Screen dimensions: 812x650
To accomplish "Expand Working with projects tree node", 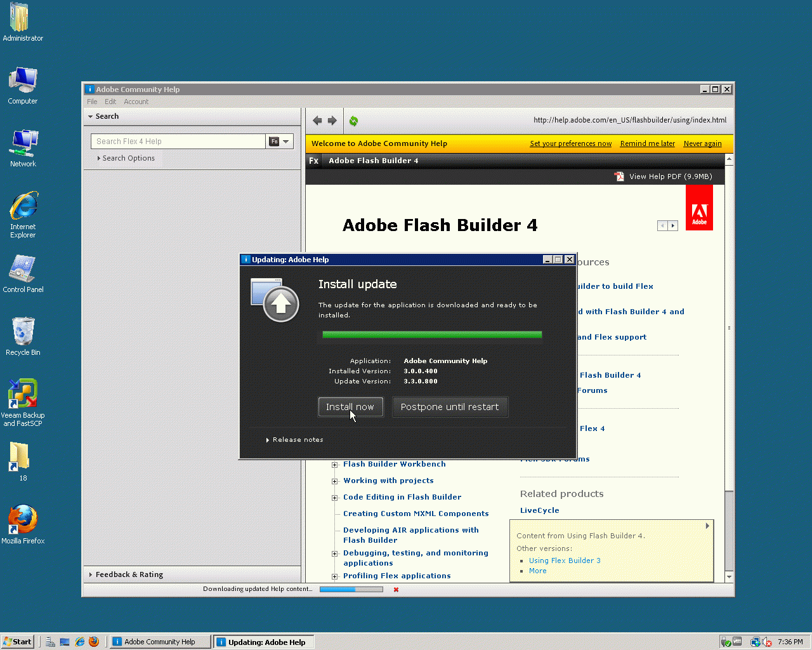I will pos(335,481).
